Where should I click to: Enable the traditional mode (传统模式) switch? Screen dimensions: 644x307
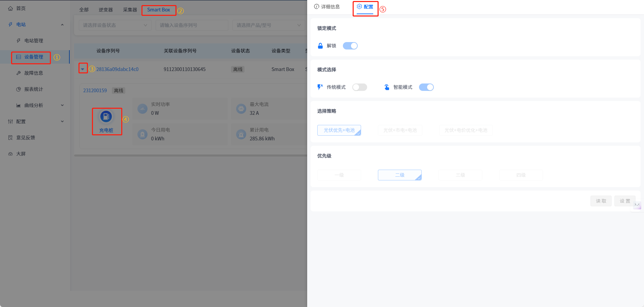[x=359, y=87]
